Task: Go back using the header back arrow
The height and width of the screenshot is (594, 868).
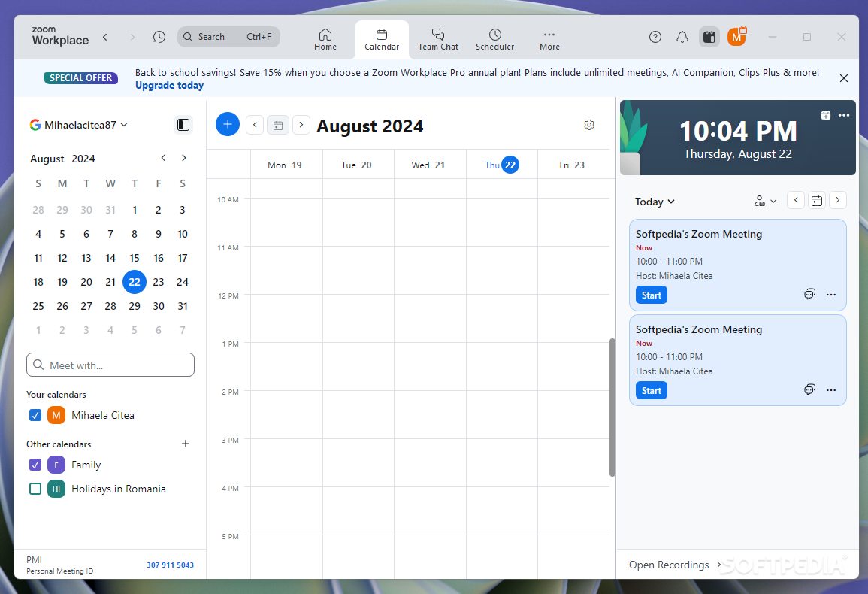Action: pyautogui.click(x=105, y=37)
